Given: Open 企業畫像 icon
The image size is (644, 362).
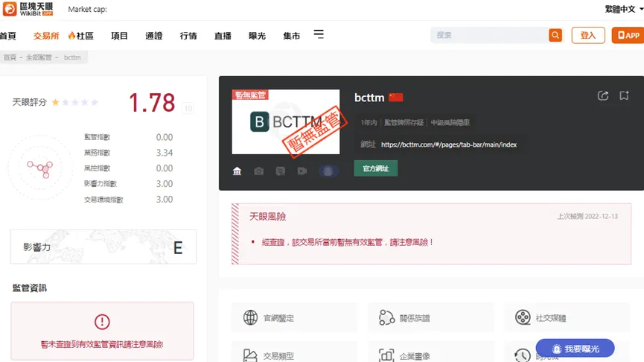Looking at the screenshot, I should click(386, 355).
